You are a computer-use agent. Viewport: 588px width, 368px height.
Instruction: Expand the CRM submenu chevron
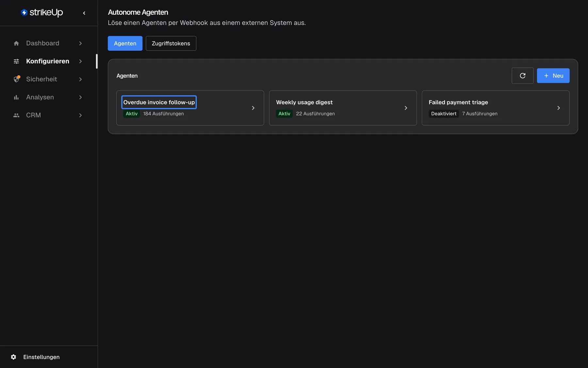coord(80,115)
